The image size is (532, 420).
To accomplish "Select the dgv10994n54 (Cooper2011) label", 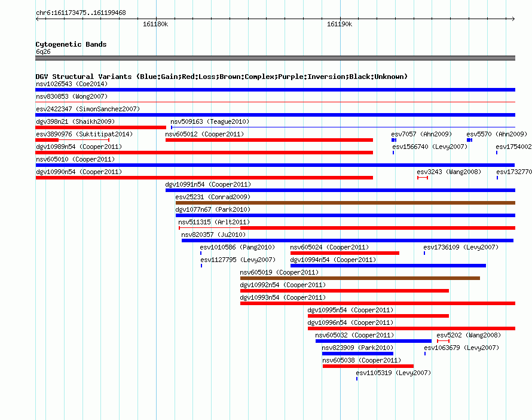I will coord(333,260).
